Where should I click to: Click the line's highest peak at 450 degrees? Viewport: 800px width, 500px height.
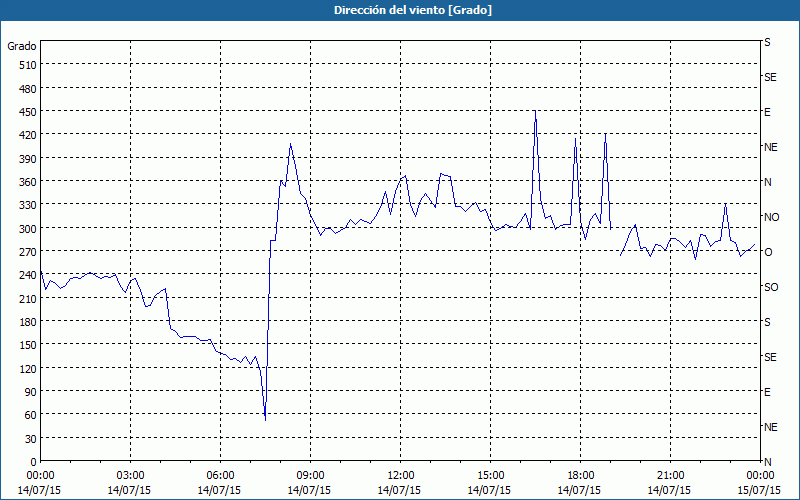click(535, 111)
